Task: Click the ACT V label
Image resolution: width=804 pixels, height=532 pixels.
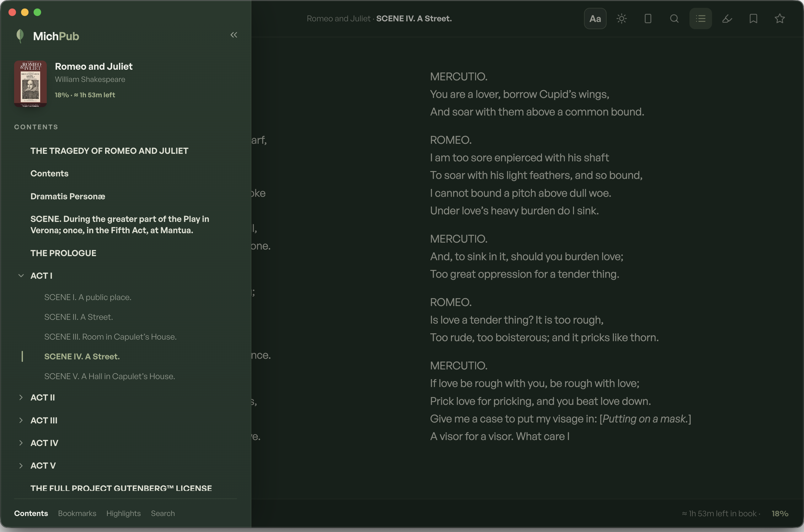Action: pos(43,466)
